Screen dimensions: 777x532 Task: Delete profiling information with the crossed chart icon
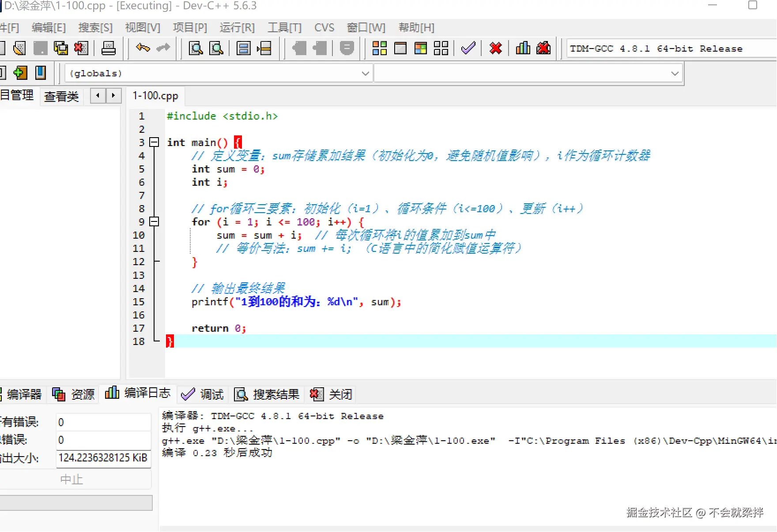[543, 48]
